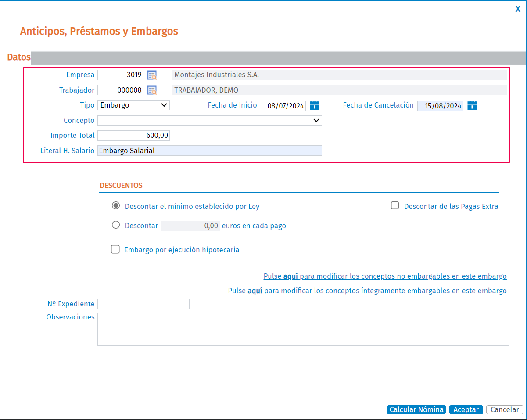
Task: Open Fecha de Cancelación calendar picker
Action: pos(472,105)
